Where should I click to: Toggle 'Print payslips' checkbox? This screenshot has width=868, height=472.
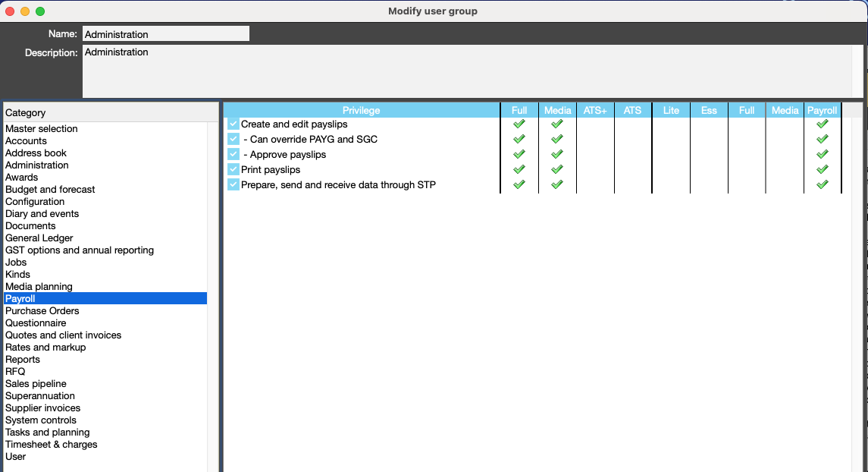(233, 169)
